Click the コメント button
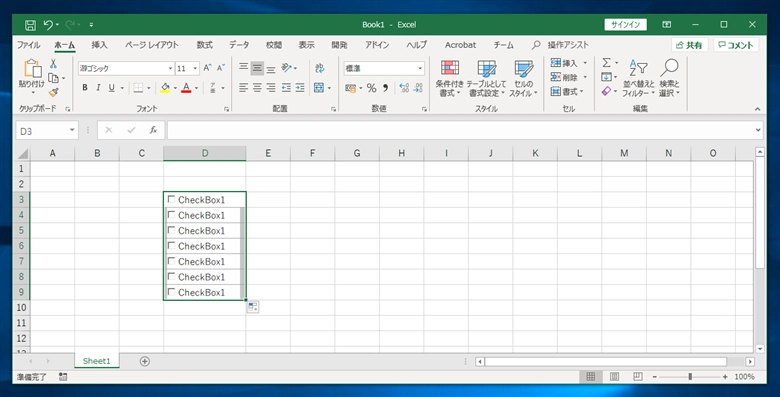The image size is (780, 397). coord(736,45)
